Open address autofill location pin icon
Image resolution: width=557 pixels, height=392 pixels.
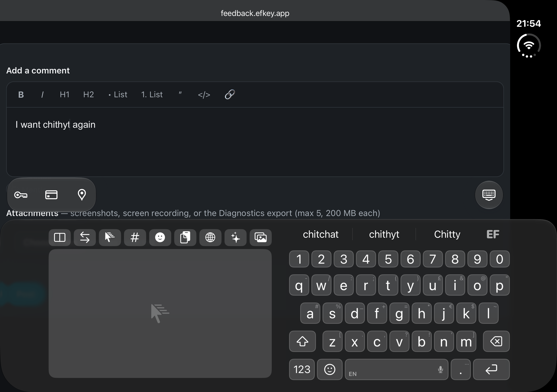[82, 195]
